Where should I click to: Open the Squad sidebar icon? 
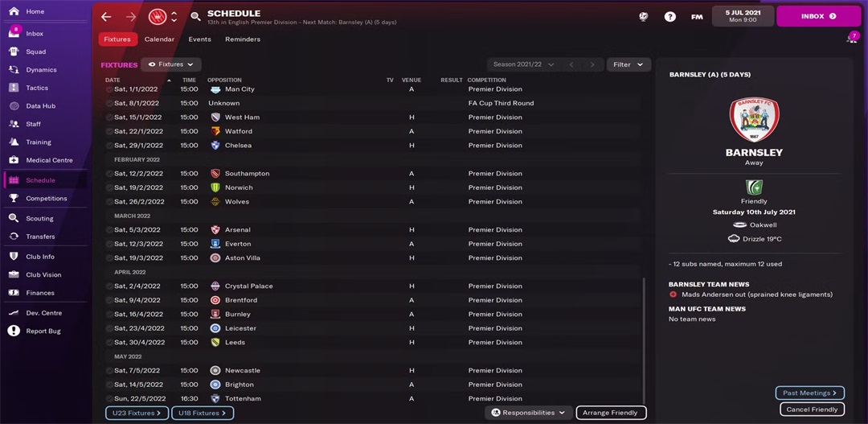14,51
